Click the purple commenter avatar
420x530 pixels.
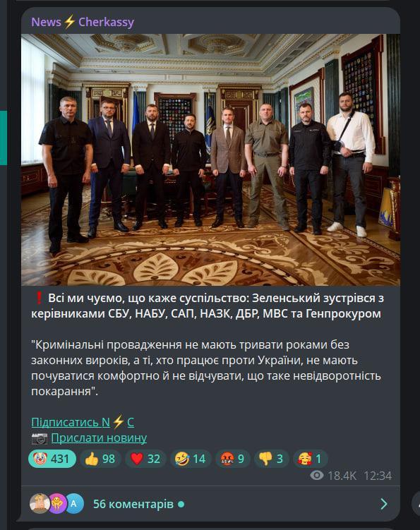coord(56,504)
